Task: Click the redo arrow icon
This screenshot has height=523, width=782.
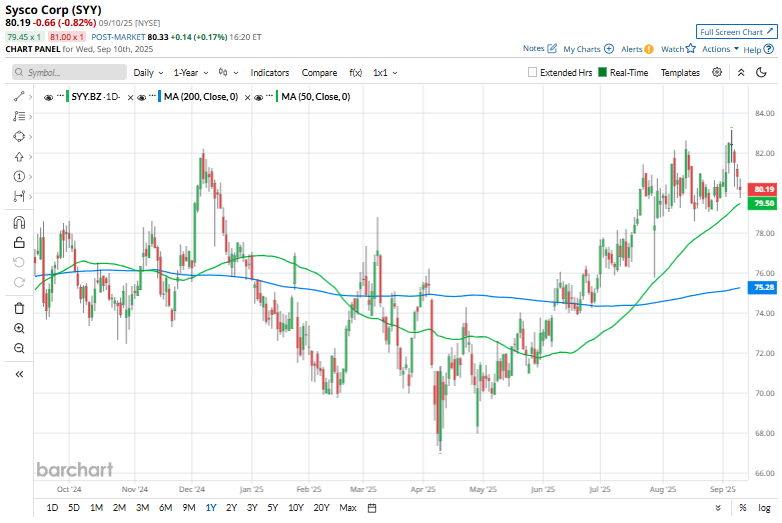Action: [x=19, y=282]
